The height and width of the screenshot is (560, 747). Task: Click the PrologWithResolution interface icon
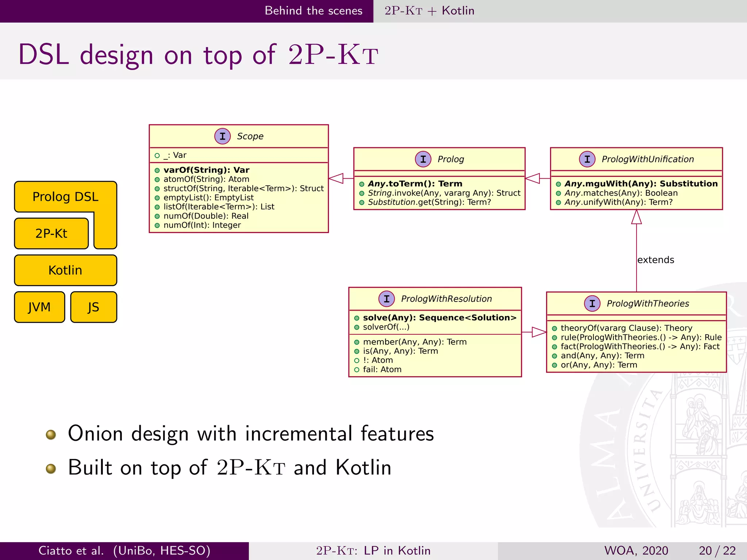(386, 299)
